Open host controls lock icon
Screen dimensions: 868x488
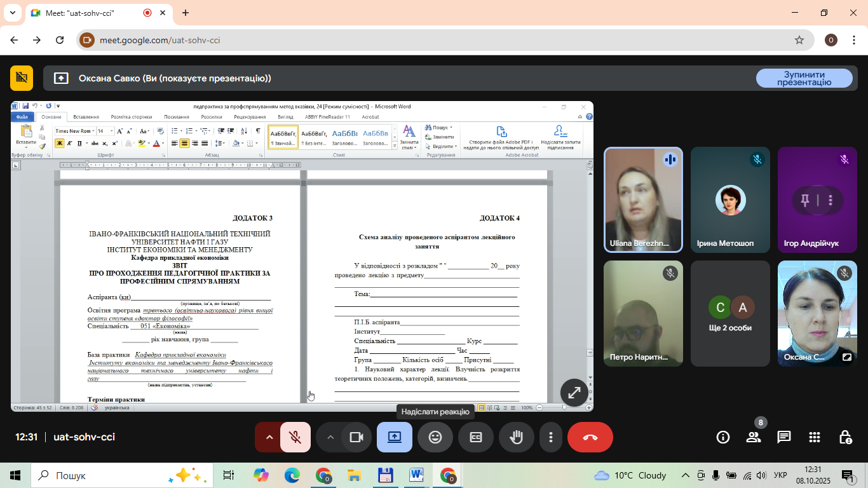coord(845,437)
